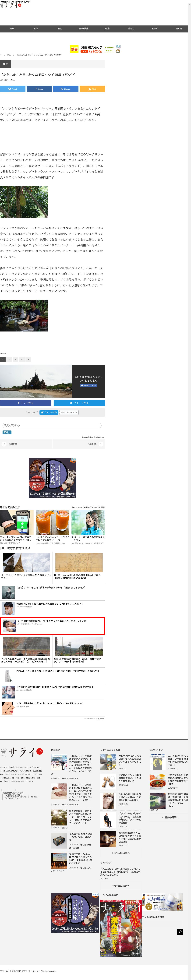Click the Facebook いいね! like button
The height and width of the screenshot is (980, 191).
point(88,385)
